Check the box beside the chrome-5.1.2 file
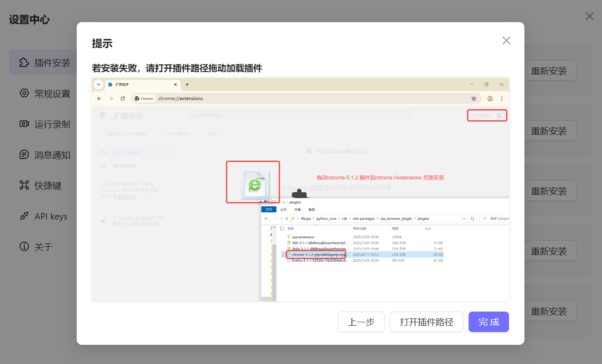Screen dimensions: 602x364 [284, 254]
